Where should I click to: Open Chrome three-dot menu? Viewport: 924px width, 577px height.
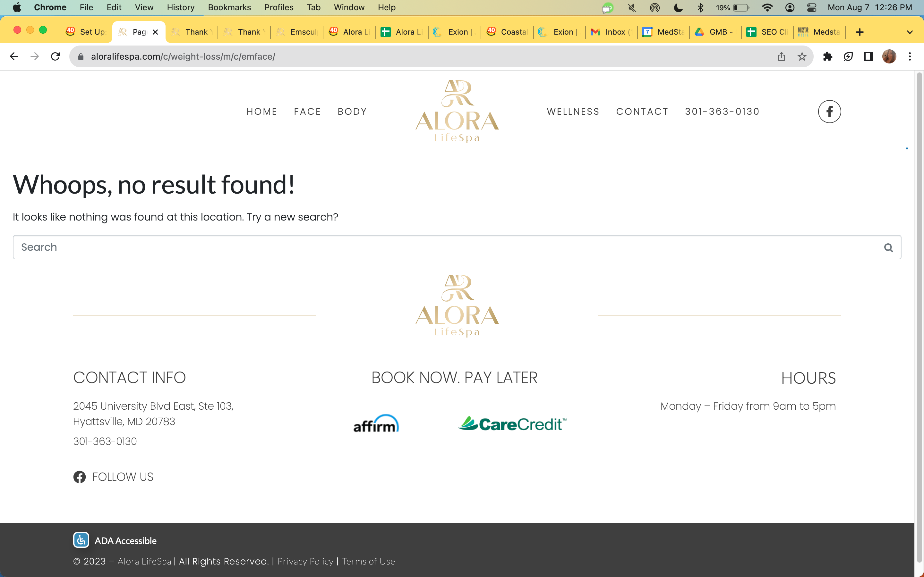pyautogui.click(x=910, y=56)
